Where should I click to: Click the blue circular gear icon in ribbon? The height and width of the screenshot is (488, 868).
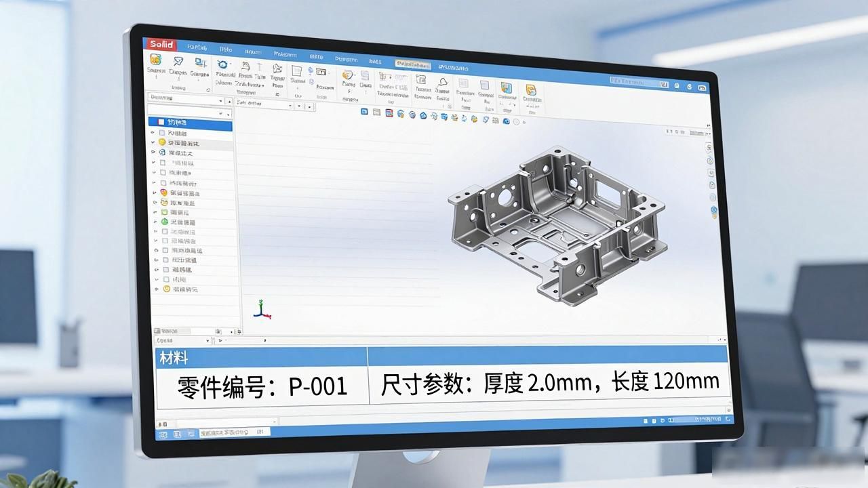[222, 64]
